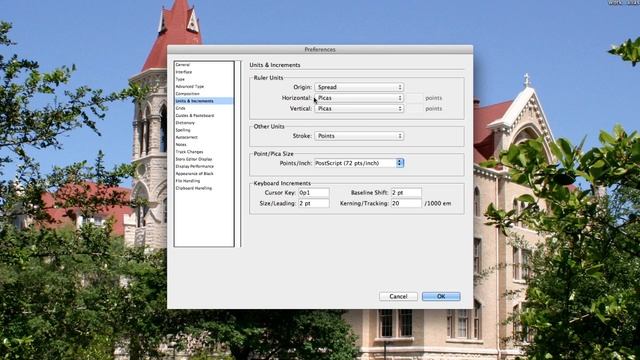Confirm preferences with the OK button
640x360 pixels.
[441, 296]
